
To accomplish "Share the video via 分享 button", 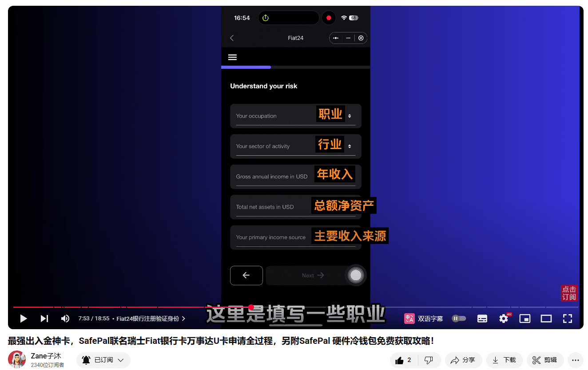I will (464, 360).
